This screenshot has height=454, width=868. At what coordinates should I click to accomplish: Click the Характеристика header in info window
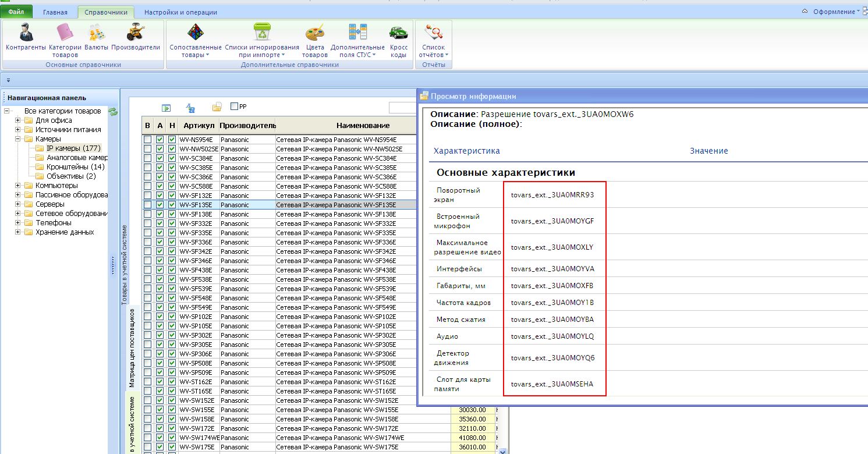(x=467, y=151)
